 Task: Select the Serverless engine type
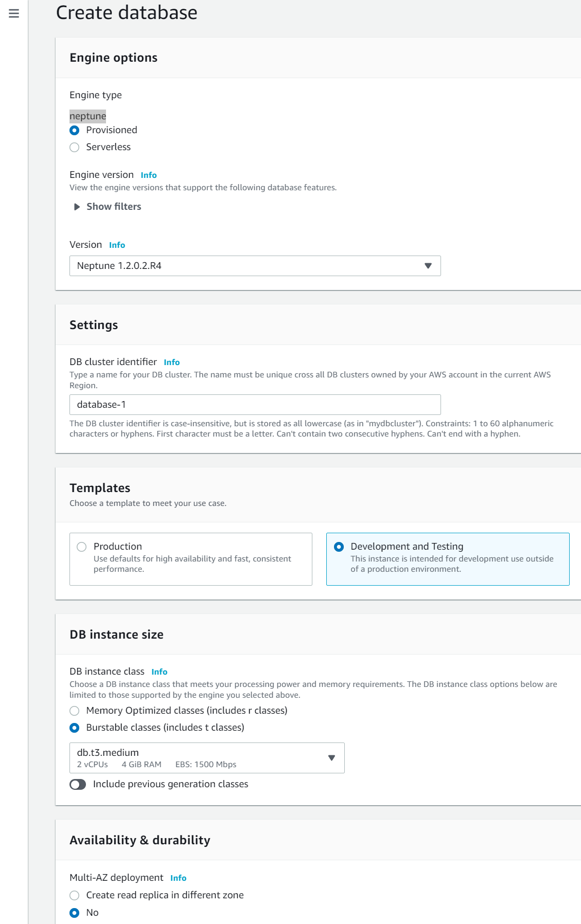(x=75, y=147)
